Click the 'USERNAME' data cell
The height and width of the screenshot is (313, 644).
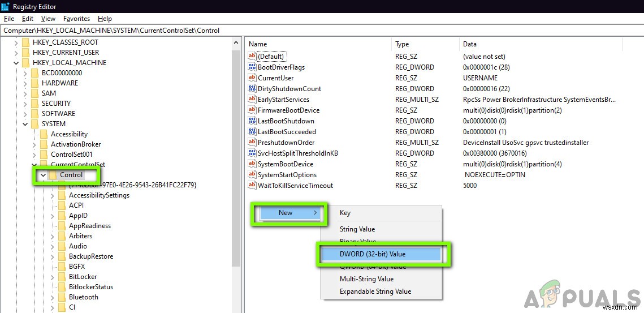pyautogui.click(x=479, y=78)
